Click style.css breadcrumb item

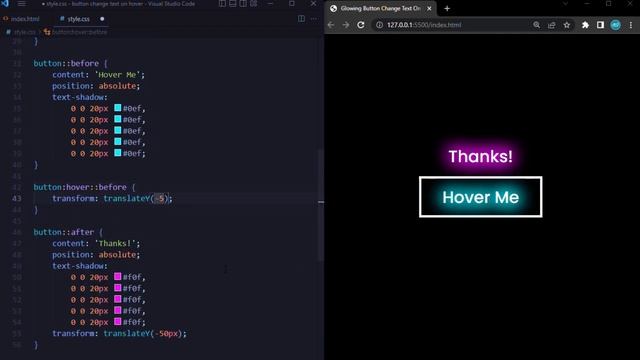point(24,32)
